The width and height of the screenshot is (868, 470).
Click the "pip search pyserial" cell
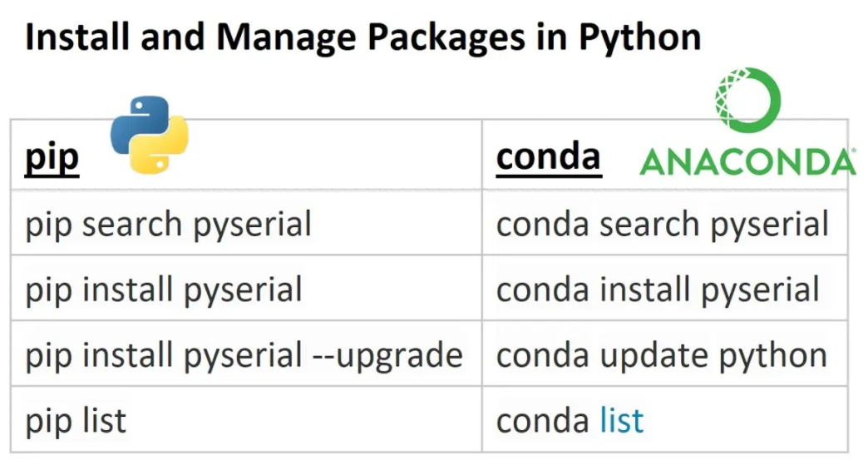click(168, 225)
